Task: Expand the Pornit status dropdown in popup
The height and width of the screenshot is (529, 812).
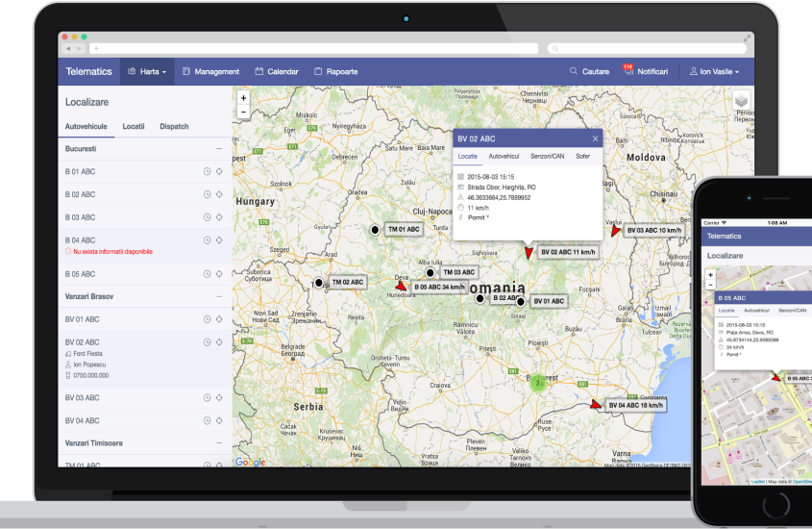Action: tap(479, 217)
